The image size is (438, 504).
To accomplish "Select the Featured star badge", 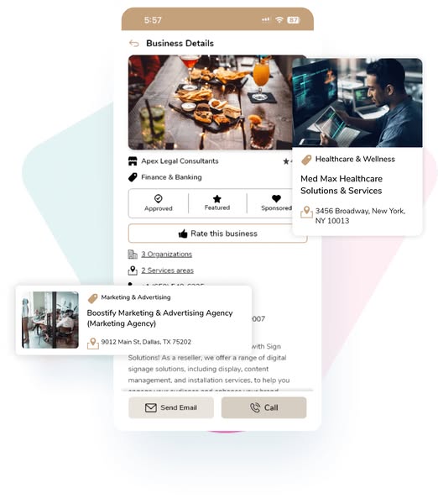I will coord(217,202).
